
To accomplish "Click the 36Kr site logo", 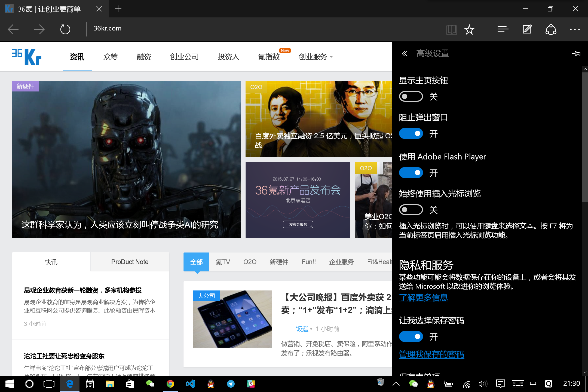I will (26, 57).
